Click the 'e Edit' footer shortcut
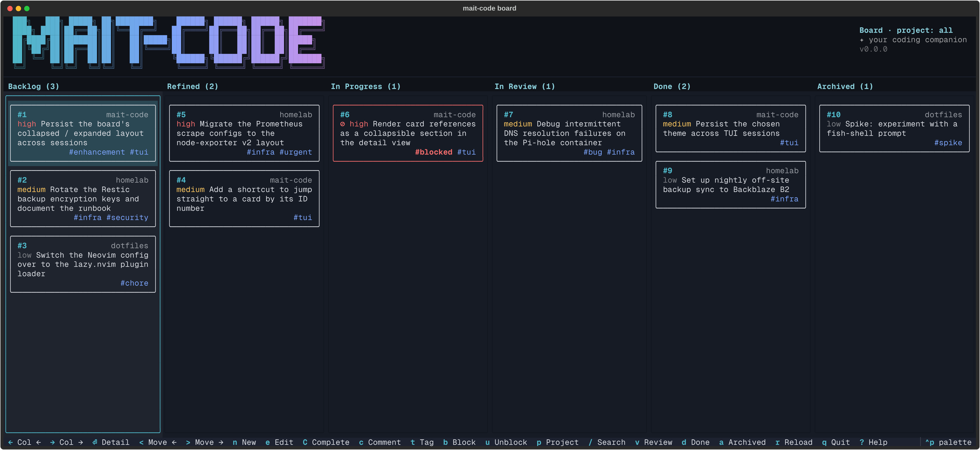The image size is (980, 450). click(279, 442)
